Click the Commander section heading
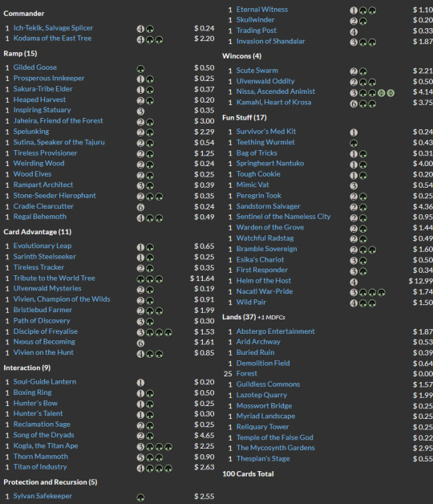 point(24,14)
